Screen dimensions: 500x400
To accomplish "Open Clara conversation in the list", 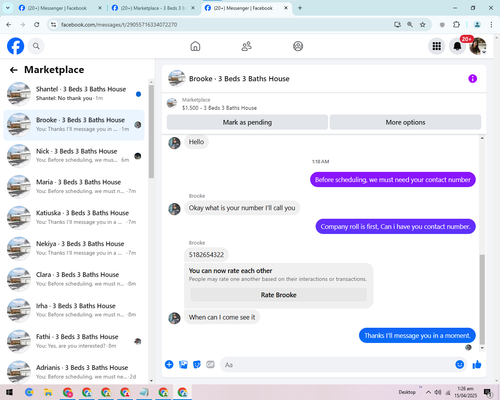I will pos(74,279).
